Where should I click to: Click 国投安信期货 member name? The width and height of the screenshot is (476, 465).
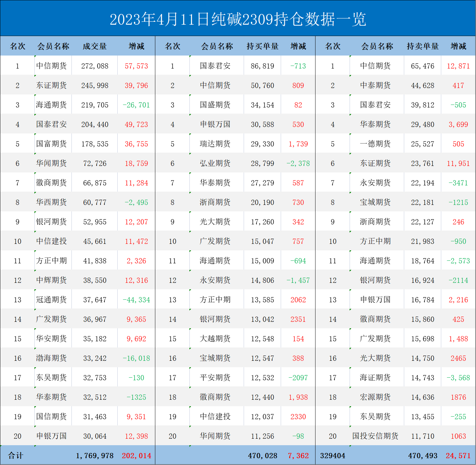(x=375, y=436)
